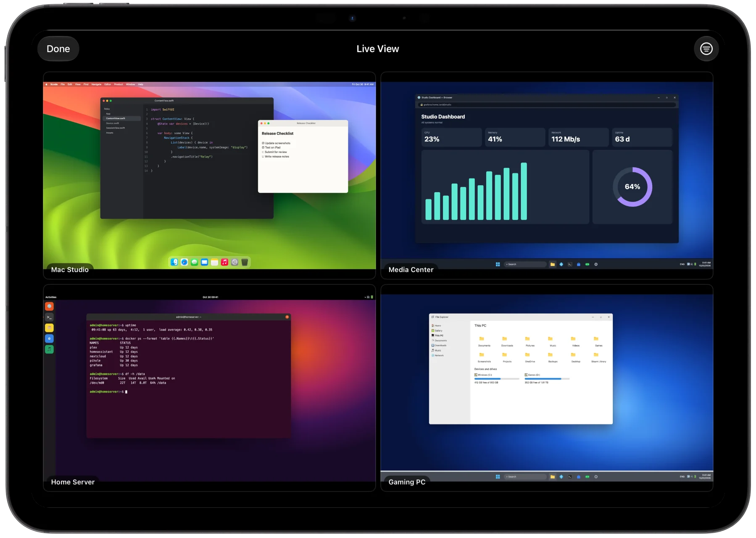The height and width of the screenshot is (538, 756).
Task: Open the filter menu icon beside Live View
Action: (706, 49)
